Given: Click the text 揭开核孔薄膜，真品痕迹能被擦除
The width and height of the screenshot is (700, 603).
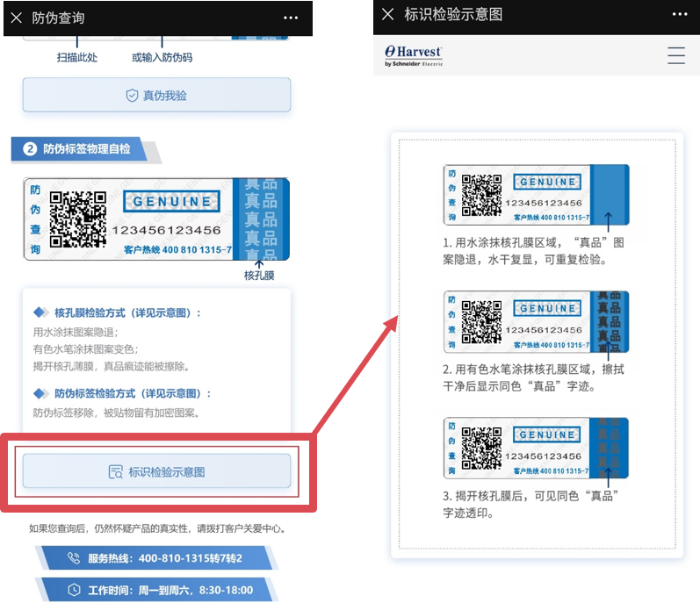Looking at the screenshot, I should pos(112,366).
